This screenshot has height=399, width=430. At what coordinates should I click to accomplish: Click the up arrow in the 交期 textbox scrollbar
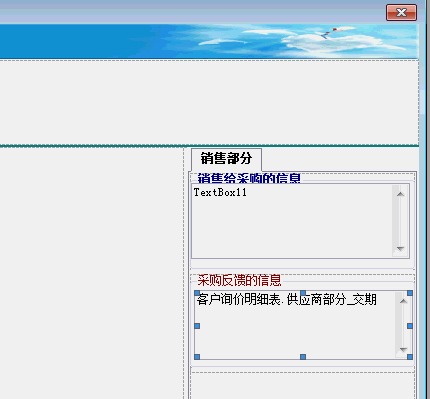(x=403, y=301)
